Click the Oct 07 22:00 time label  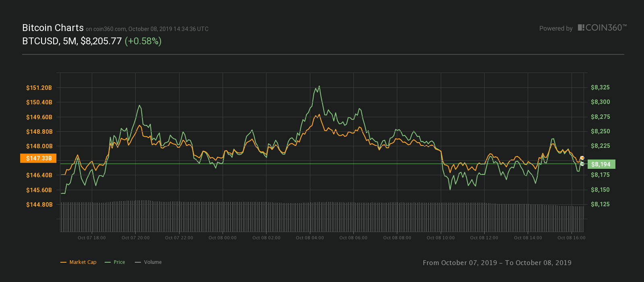[179, 238]
